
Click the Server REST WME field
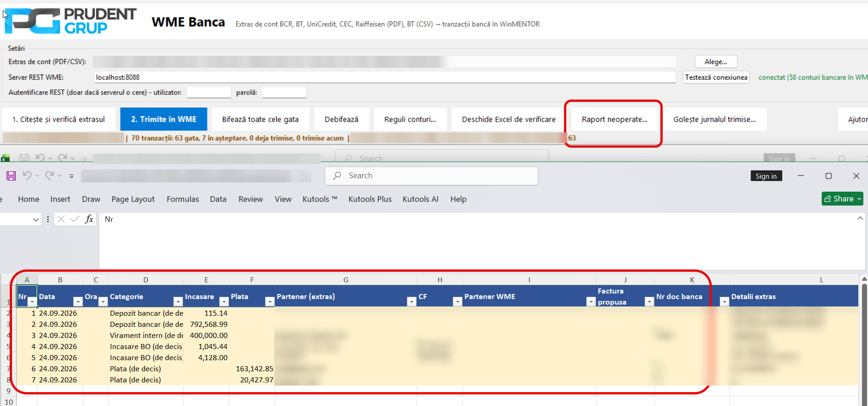click(385, 77)
